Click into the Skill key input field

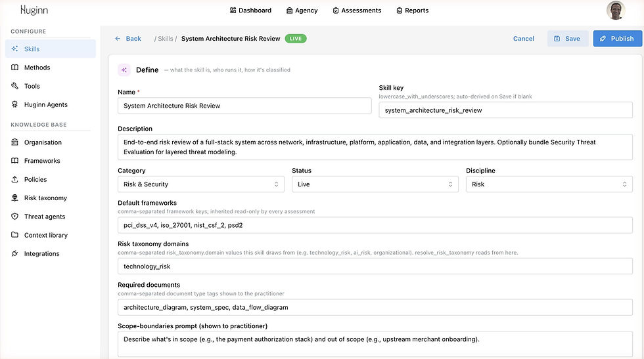click(x=505, y=110)
